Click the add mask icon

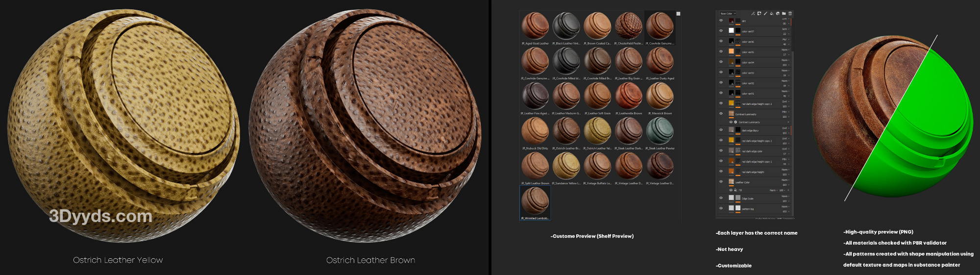(759, 14)
